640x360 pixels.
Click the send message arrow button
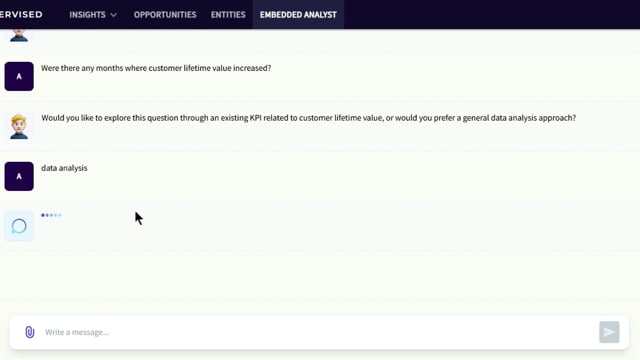(x=609, y=332)
